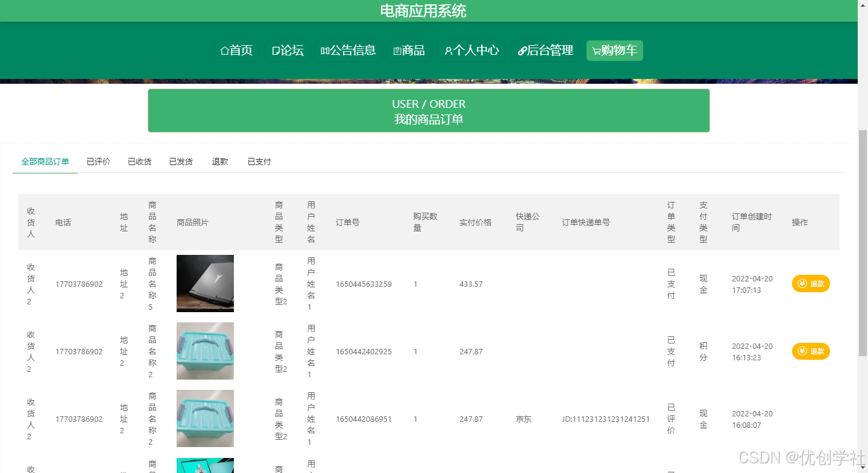Viewport: 868px width, 473px height.
Task: Click timestamp 2022-04-20 16:08:07
Action: pyautogui.click(x=752, y=419)
